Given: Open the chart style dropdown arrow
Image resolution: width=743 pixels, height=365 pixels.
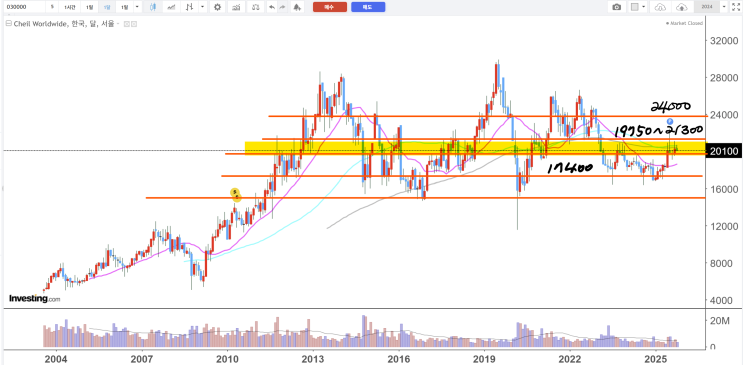Looking at the screenshot, I should (x=202, y=7).
